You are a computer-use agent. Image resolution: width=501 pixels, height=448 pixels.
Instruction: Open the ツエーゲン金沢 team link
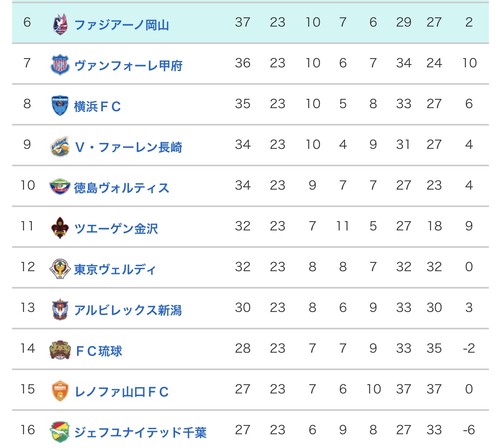coord(116,228)
